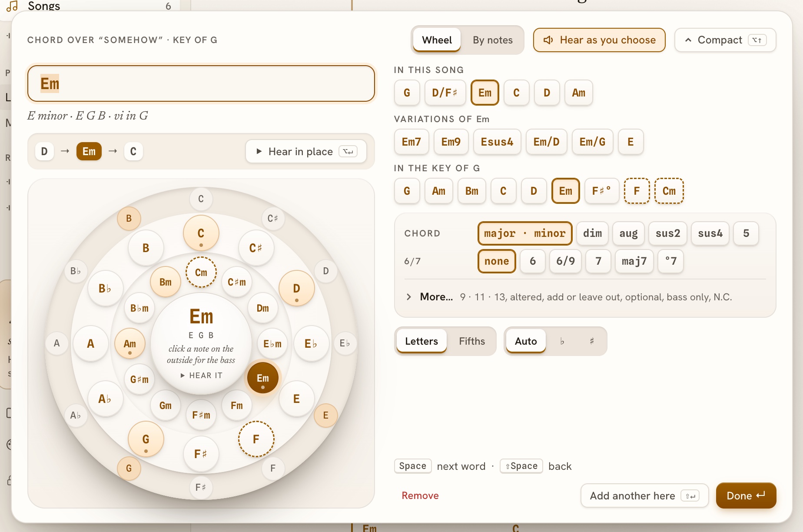Click the Songs music note icon

[12, 6]
